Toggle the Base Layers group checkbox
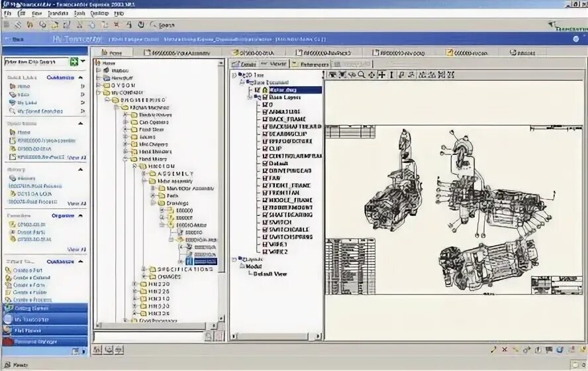588x371 pixels. [x=265, y=97]
